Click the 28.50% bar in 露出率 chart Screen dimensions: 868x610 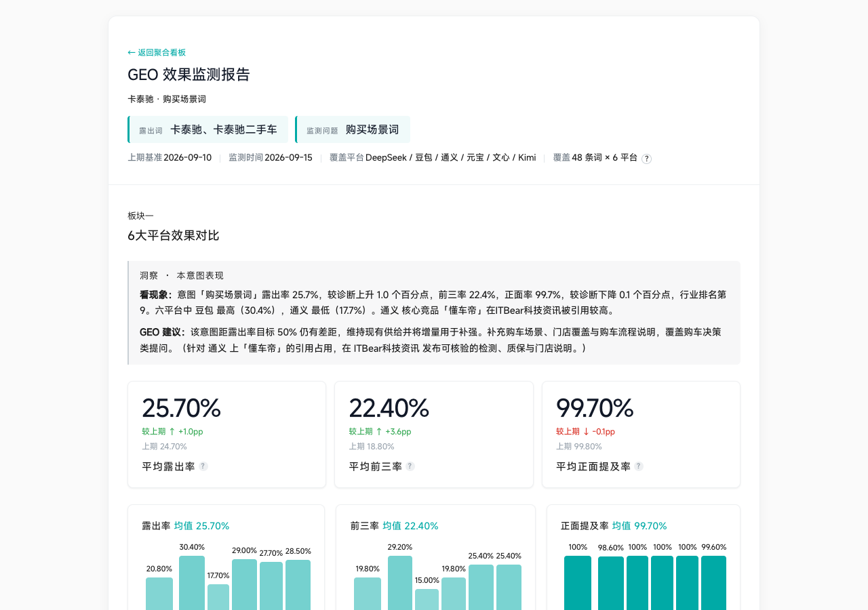[298, 585]
